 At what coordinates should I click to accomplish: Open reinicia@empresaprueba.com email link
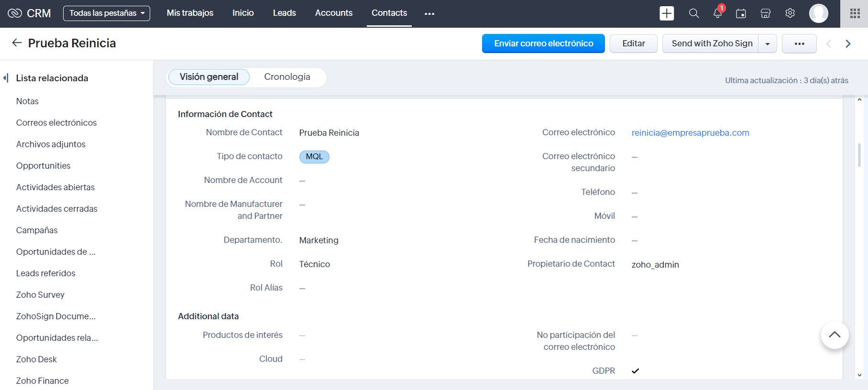tap(690, 133)
